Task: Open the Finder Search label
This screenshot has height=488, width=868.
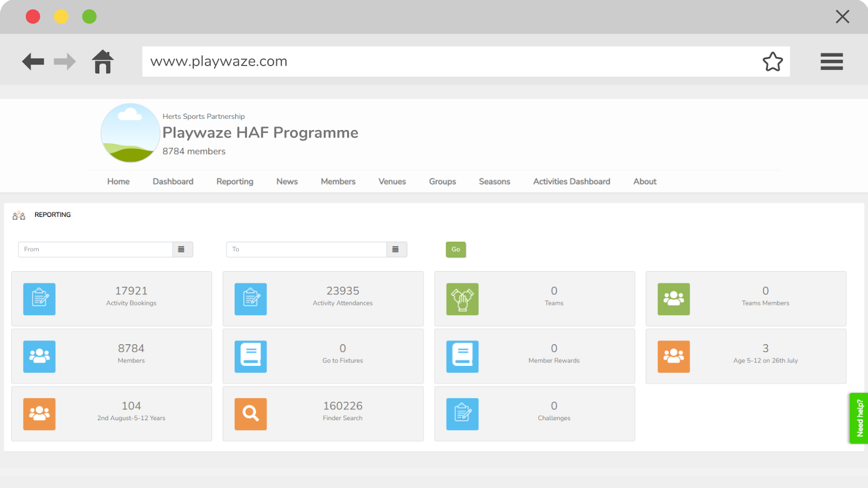Action: [343, 418]
